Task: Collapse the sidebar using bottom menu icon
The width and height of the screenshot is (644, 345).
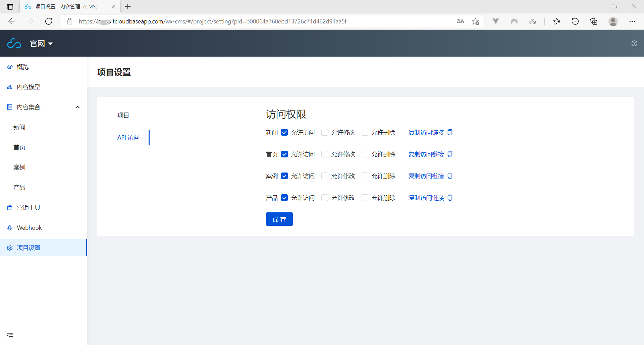Action: [10, 335]
